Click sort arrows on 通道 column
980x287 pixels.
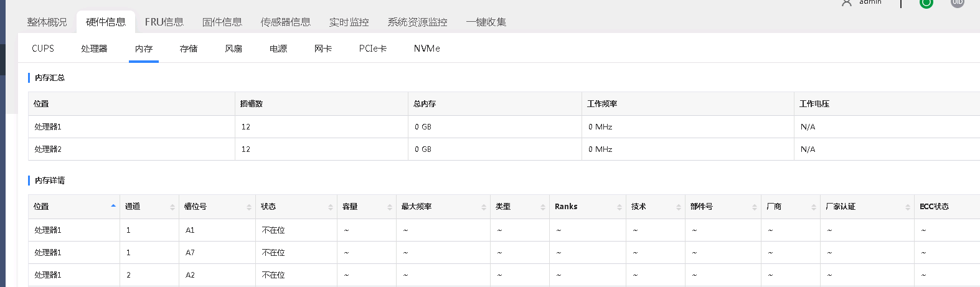pos(172,207)
